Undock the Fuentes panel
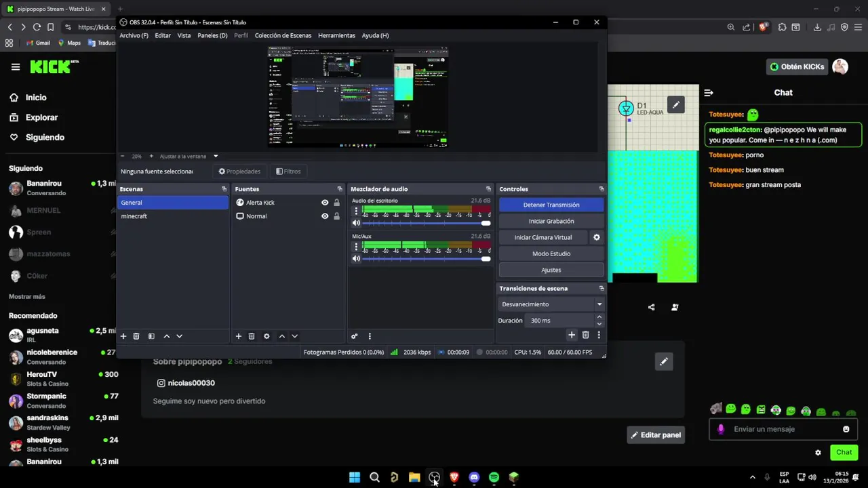This screenshot has height=488, width=868. [x=340, y=189]
